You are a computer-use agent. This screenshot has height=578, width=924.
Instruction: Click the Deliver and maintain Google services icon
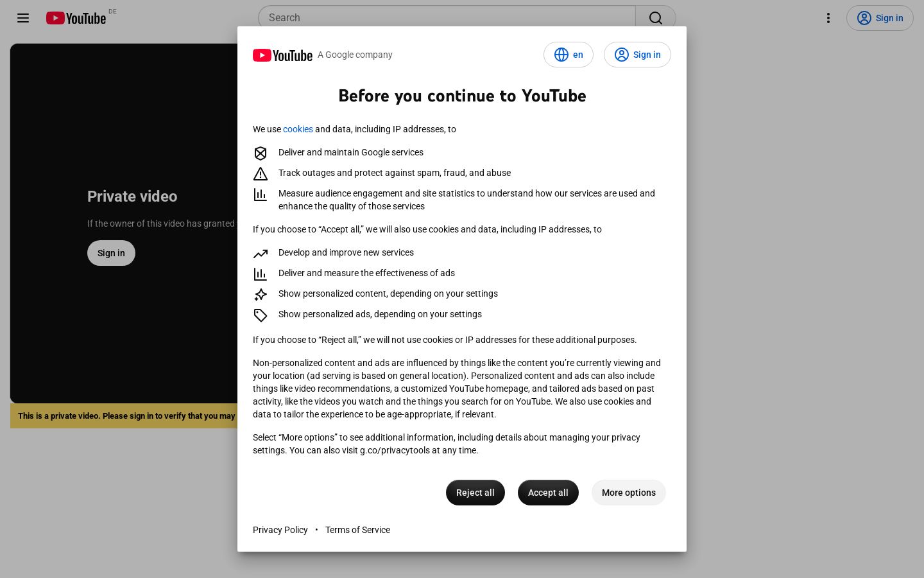[261, 153]
